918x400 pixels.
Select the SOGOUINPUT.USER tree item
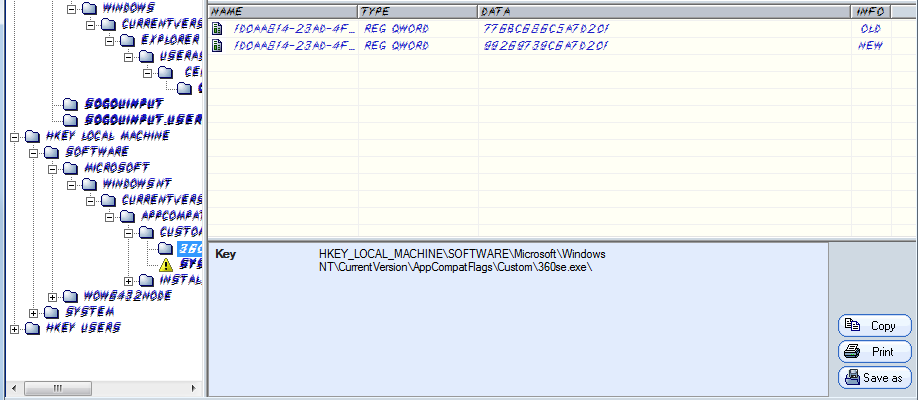[143, 120]
